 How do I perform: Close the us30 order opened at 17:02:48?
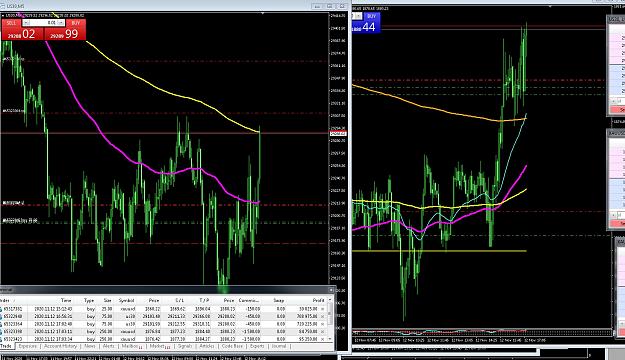[x=323, y=324]
